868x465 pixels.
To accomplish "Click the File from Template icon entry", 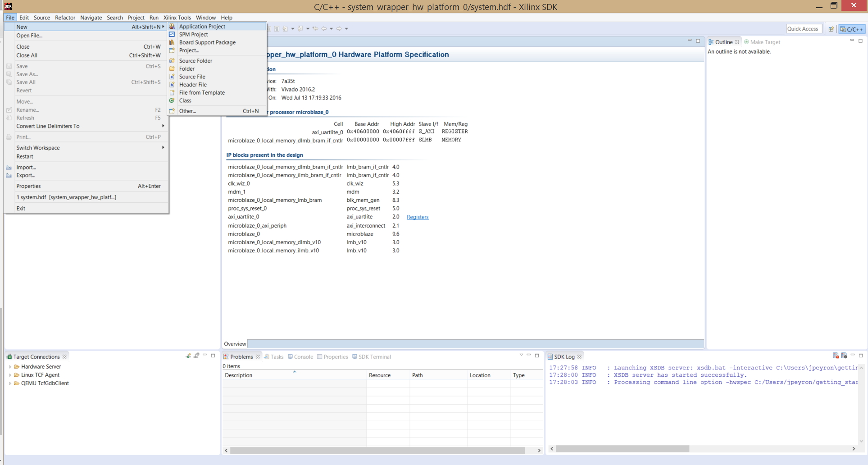I will (x=172, y=92).
